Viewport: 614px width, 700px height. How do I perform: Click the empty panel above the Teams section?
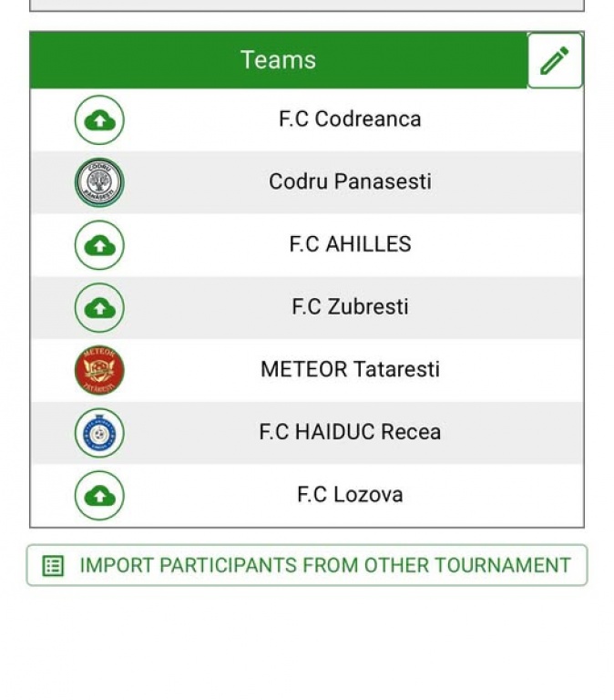coord(306,5)
